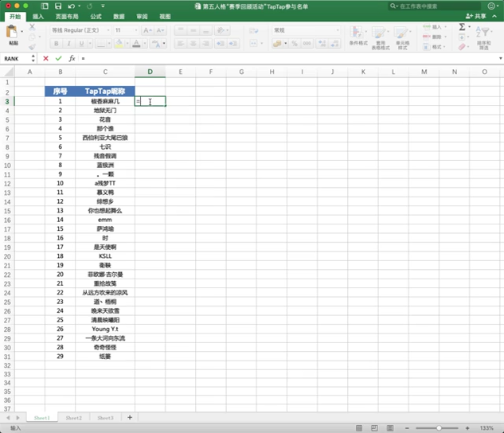
Task: Open the 页面布局 ribbon tab
Action: point(67,17)
